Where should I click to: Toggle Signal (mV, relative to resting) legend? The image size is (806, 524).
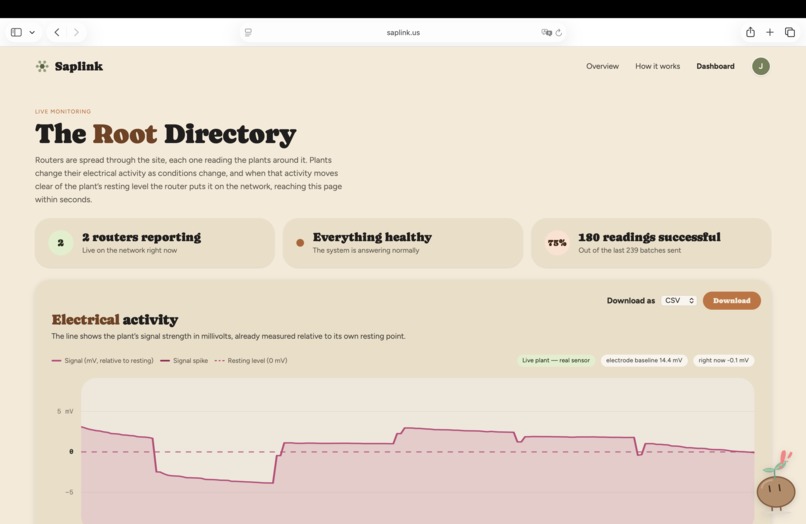102,360
